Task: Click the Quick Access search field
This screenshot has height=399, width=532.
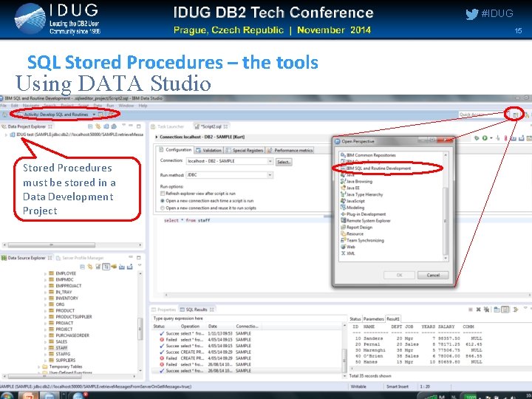Action: point(481,115)
